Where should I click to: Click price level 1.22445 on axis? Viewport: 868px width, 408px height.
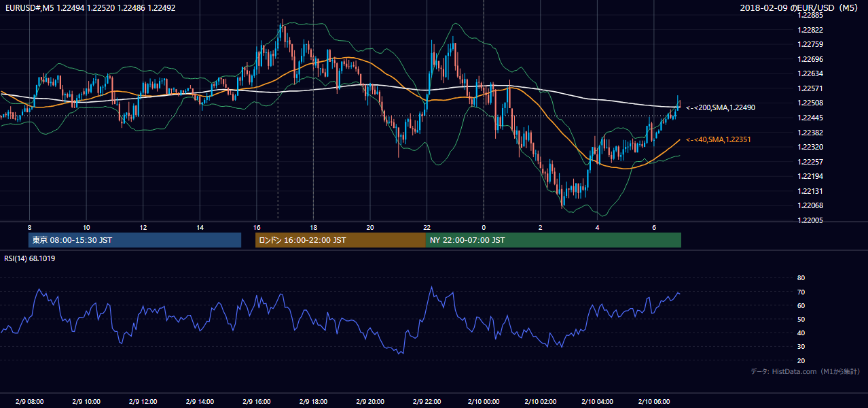click(x=810, y=118)
